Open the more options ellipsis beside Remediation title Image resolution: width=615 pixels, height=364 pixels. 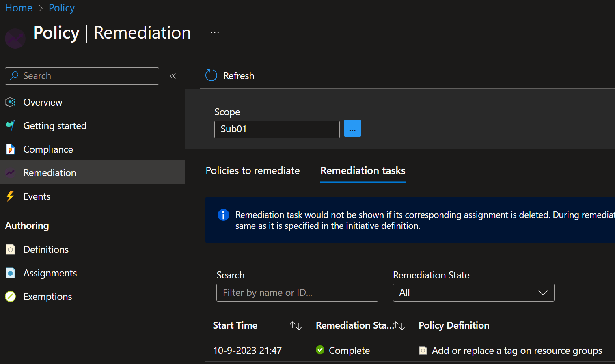[215, 33]
